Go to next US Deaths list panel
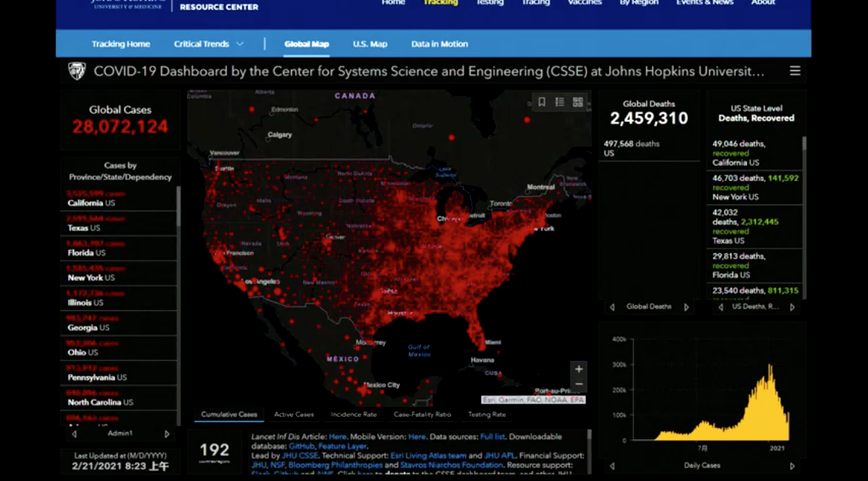Screen dimensions: 868x481 point(792,307)
